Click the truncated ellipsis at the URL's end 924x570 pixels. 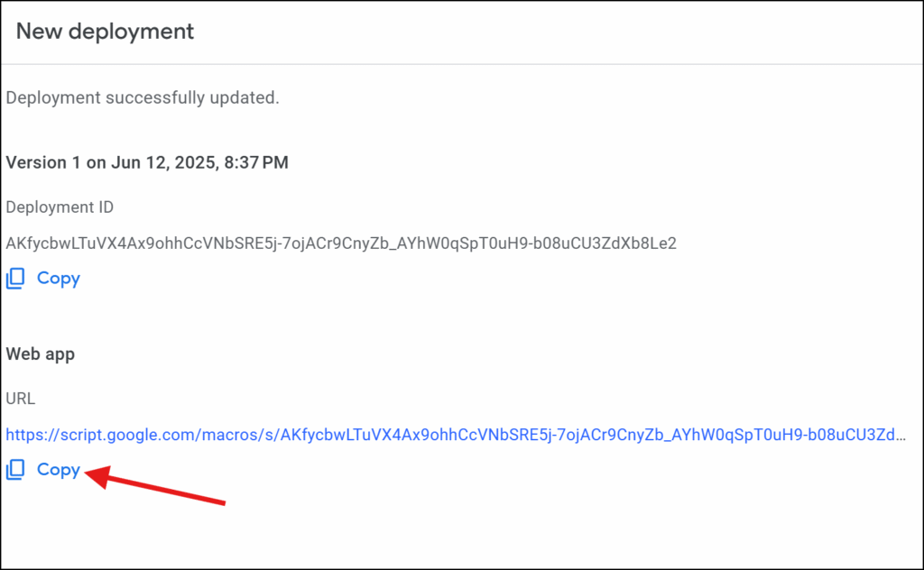tap(901, 436)
